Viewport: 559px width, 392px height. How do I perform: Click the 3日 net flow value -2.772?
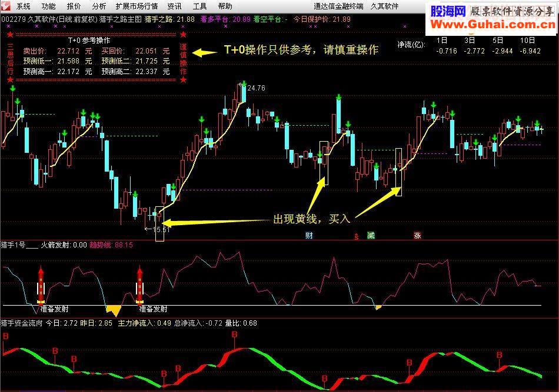(474, 51)
